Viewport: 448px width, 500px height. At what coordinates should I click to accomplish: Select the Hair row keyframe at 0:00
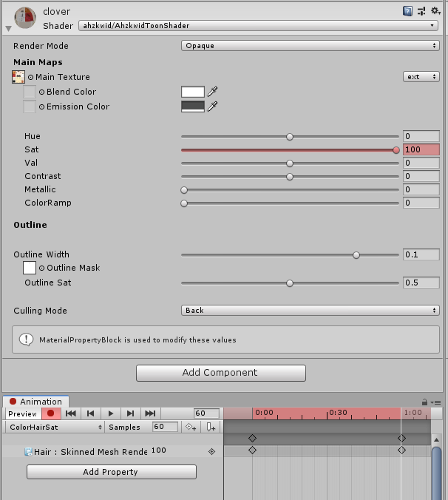252,450
